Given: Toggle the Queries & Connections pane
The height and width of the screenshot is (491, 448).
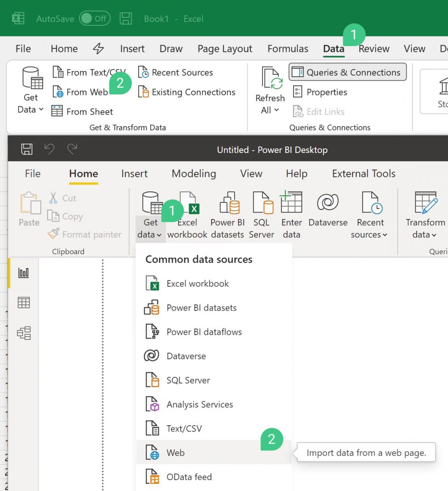Looking at the screenshot, I should tap(347, 72).
